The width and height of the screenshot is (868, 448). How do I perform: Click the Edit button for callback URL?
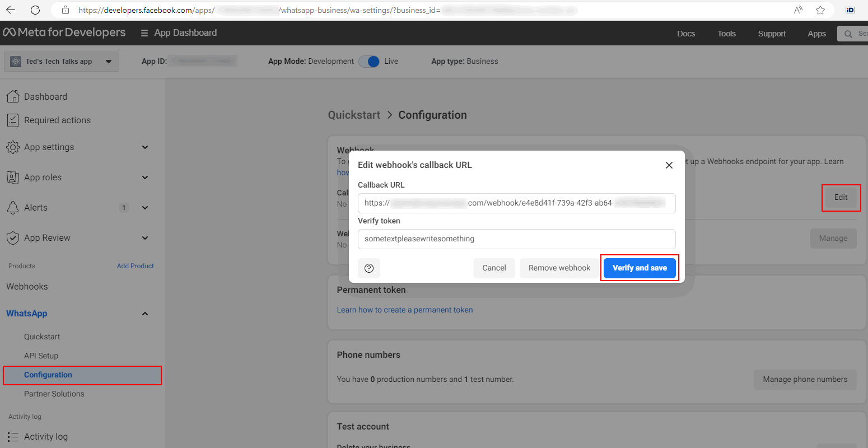click(x=841, y=197)
